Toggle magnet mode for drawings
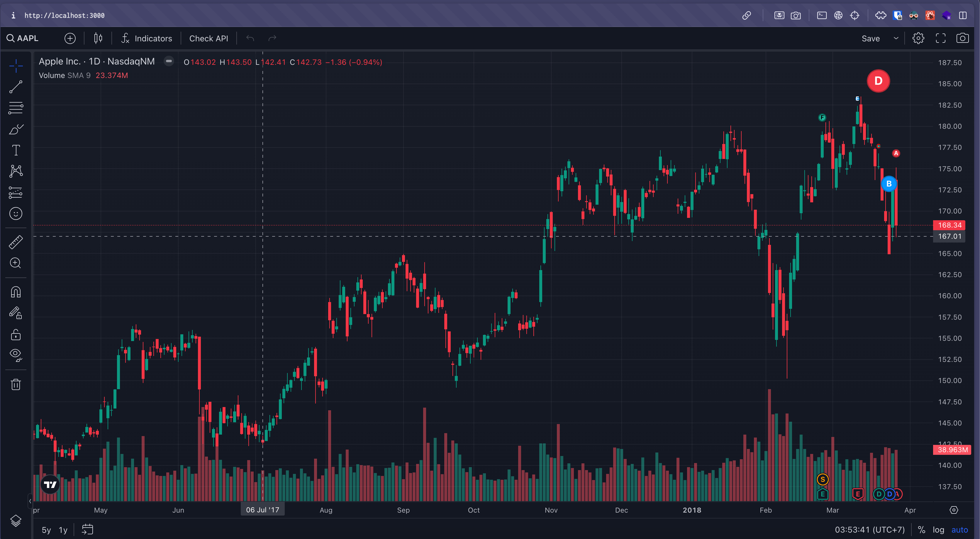This screenshot has width=980, height=539. [x=16, y=292]
